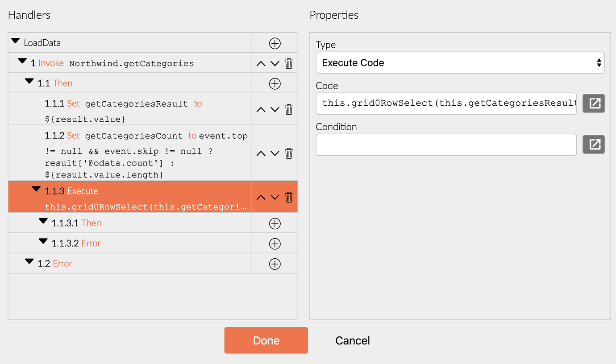The image size is (616, 364).
Task: Add action under 1.1.3.1 Then
Action: click(275, 223)
